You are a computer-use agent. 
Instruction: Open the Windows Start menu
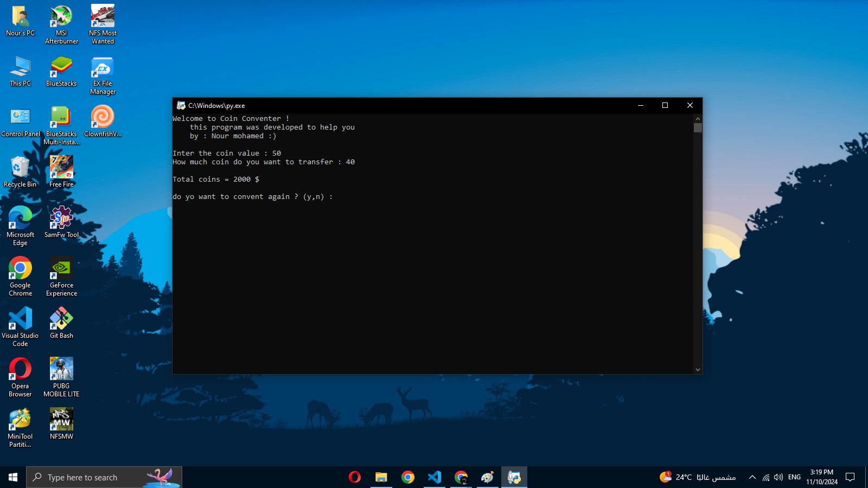point(13,477)
